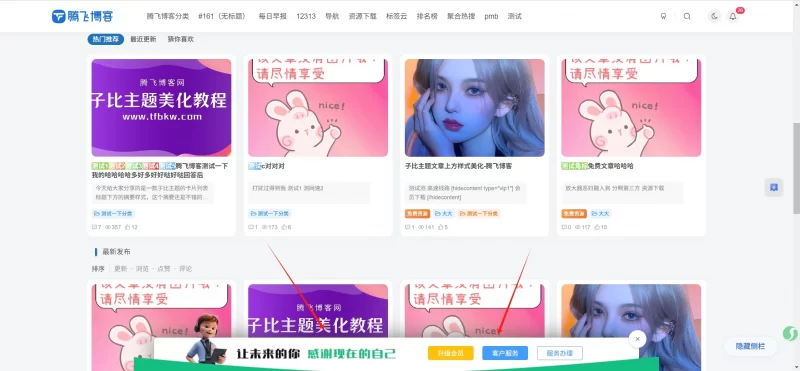This screenshot has height=371, width=800.
Task: Open the rabbit thumbnail of 免费文章哈哈哈 card
Action: pyautogui.click(x=631, y=108)
